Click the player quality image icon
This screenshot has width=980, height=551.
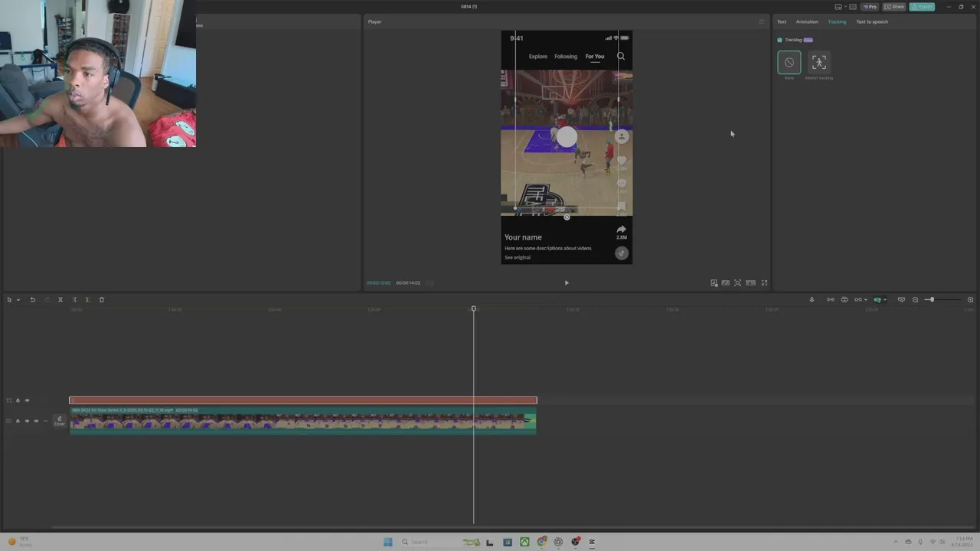tap(725, 283)
